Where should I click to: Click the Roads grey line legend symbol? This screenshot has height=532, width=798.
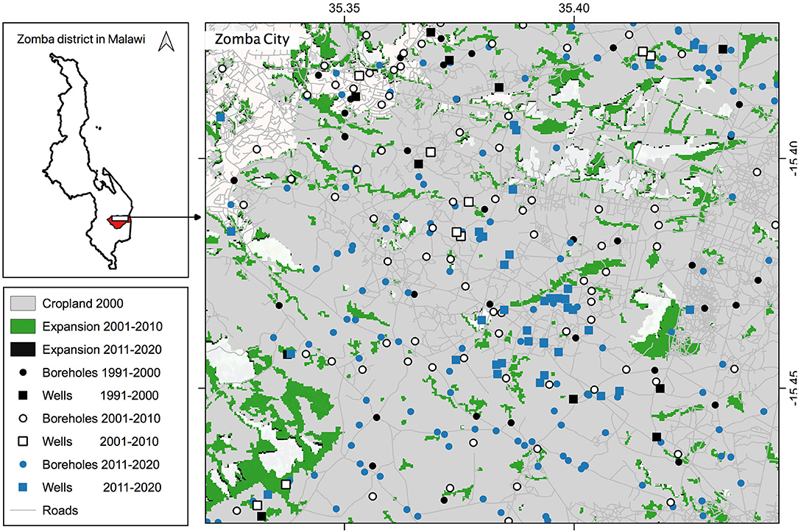click(23, 510)
